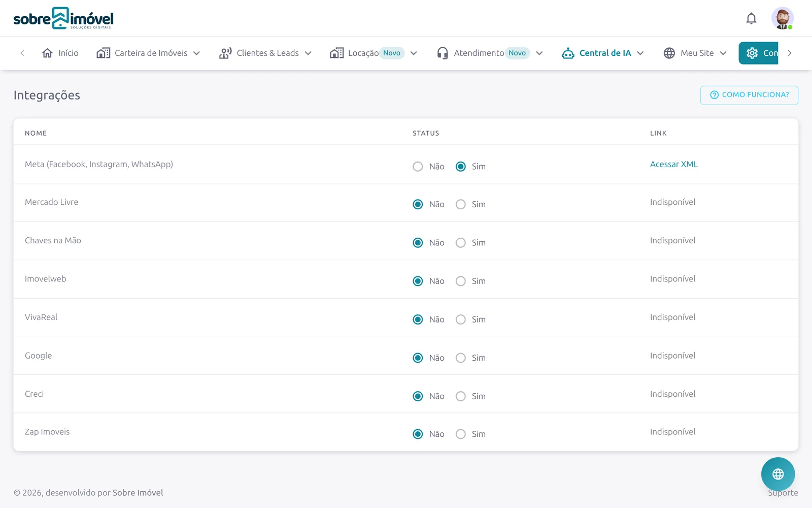Open the Central de IA menu
This screenshot has height=508, width=812.
pyautogui.click(x=603, y=53)
